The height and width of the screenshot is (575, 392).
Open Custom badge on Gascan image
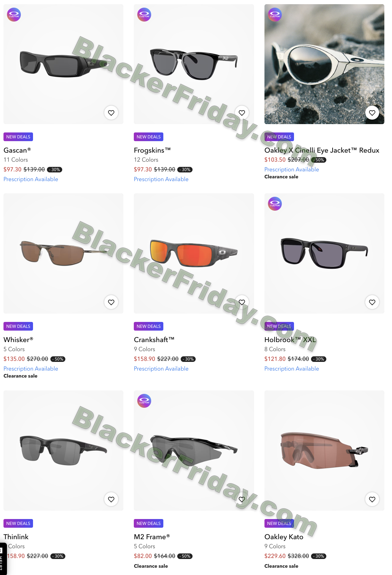[14, 15]
